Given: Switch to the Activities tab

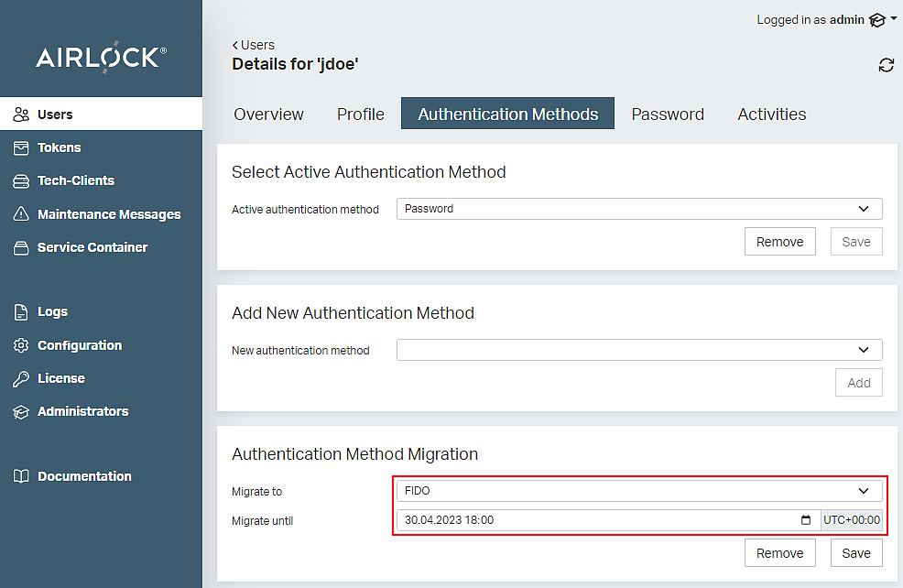Looking at the screenshot, I should [771, 114].
